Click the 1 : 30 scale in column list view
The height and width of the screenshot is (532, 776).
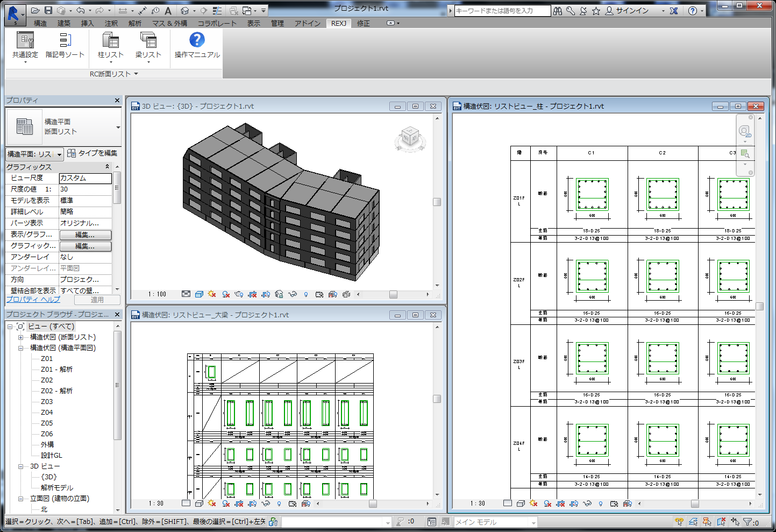pyautogui.click(x=478, y=503)
